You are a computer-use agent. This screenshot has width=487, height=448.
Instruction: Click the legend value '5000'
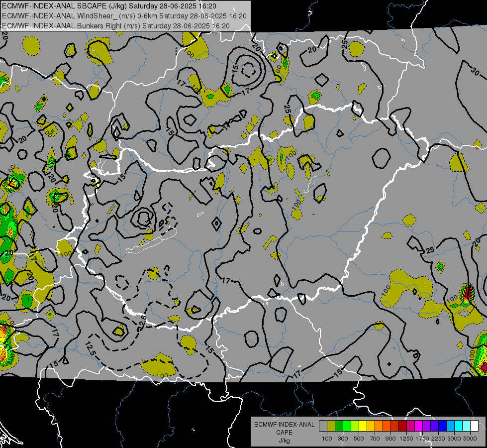click(x=470, y=439)
